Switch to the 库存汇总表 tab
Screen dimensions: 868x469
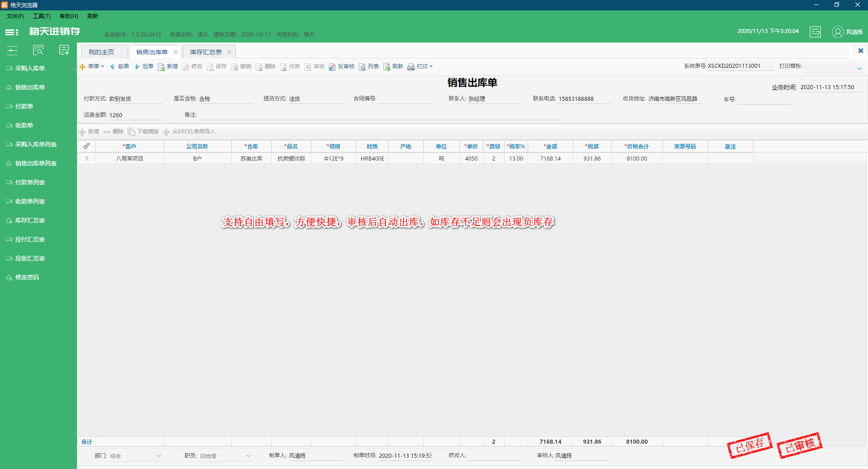[x=205, y=52]
